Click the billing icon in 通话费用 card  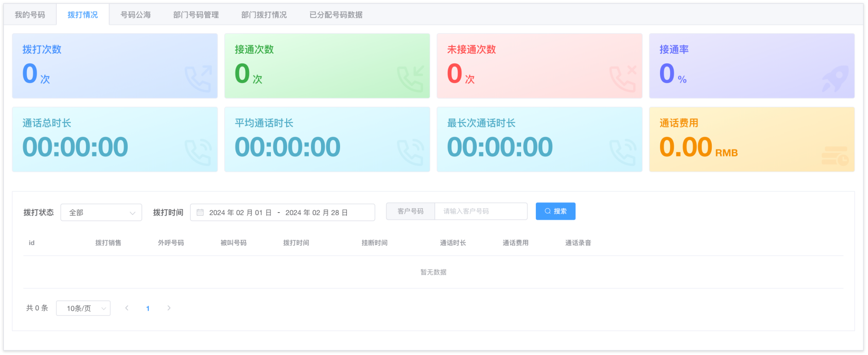click(835, 156)
